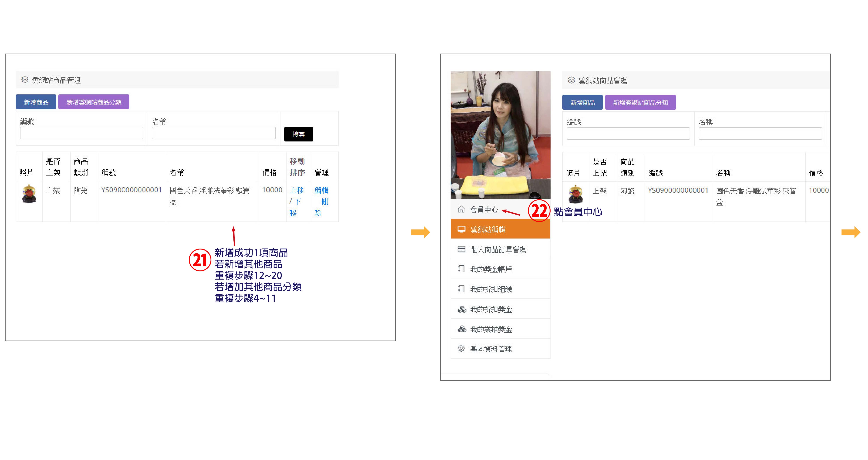This screenshot has height=460, width=868.
Task: Open 我的折扣組織 menu item
Action: click(500, 289)
